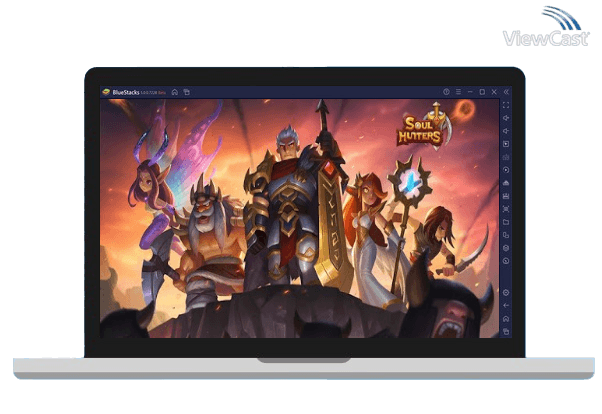Screen dimensions: 602x414
Task: Click the circular play sidebar icon
Action: point(506,170)
